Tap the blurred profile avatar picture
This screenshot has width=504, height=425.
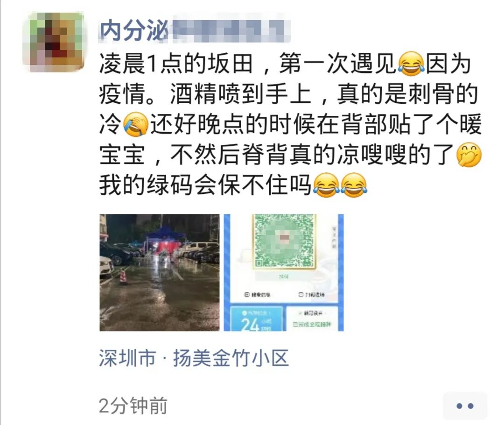click(x=54, y=41)
